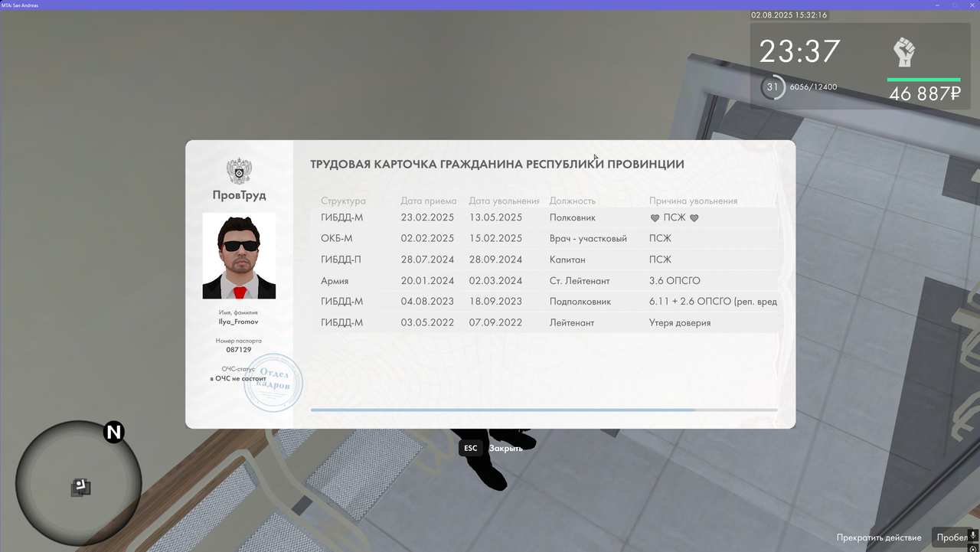Click the 46 887₽ money balance
Viewport: 980px width, 552px height.
924,93
